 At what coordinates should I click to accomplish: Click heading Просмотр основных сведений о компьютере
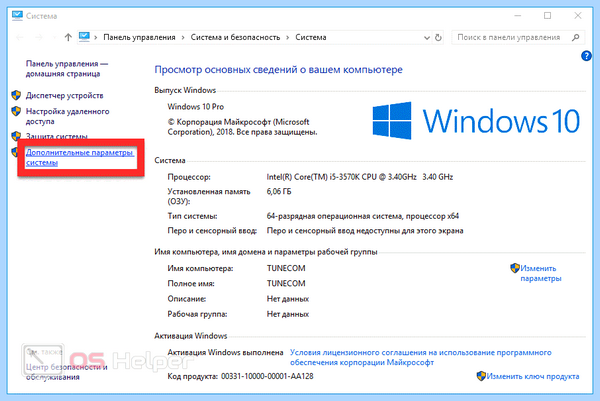click(278, 70)
